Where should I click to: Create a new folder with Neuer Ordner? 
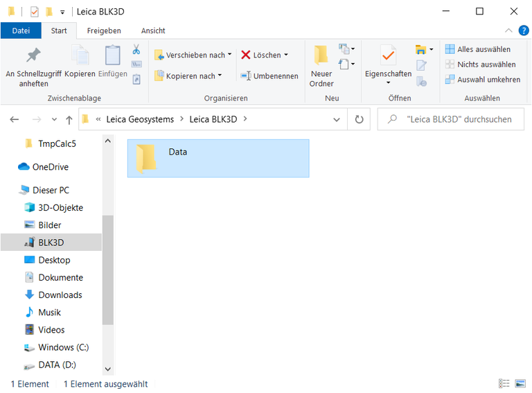click(321, 66)
